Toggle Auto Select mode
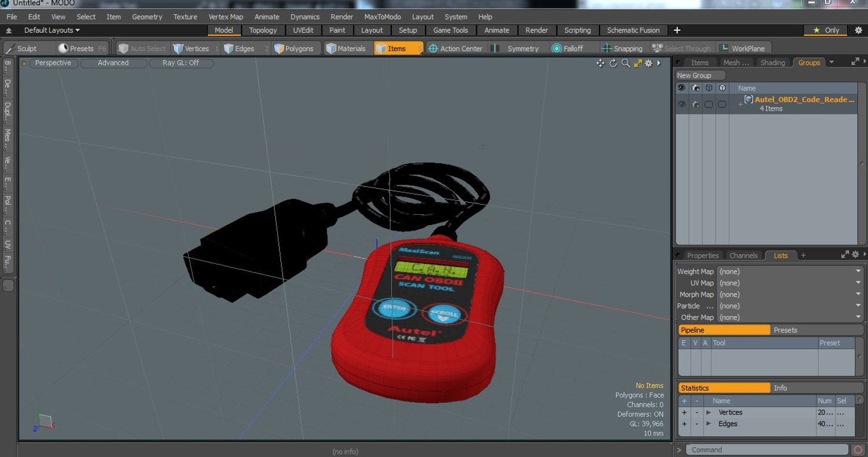This screenshot has height=457, width=868. (x=143, y=48)
